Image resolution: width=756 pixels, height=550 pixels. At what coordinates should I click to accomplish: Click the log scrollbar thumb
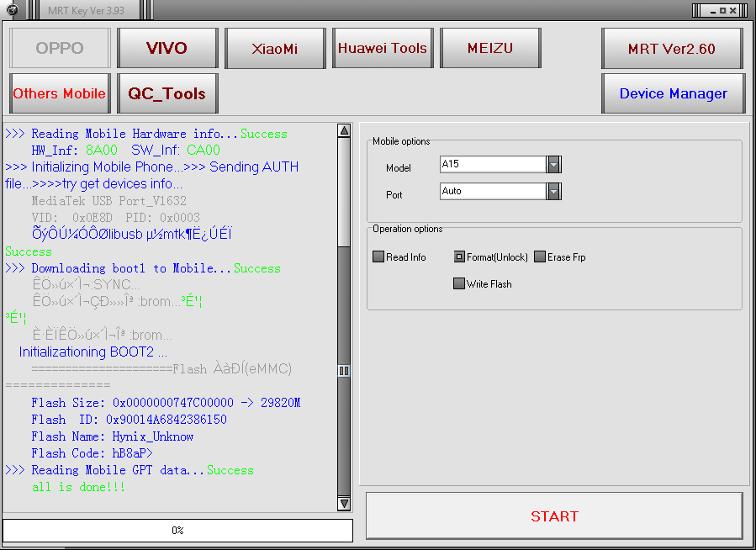click(344, 371)
